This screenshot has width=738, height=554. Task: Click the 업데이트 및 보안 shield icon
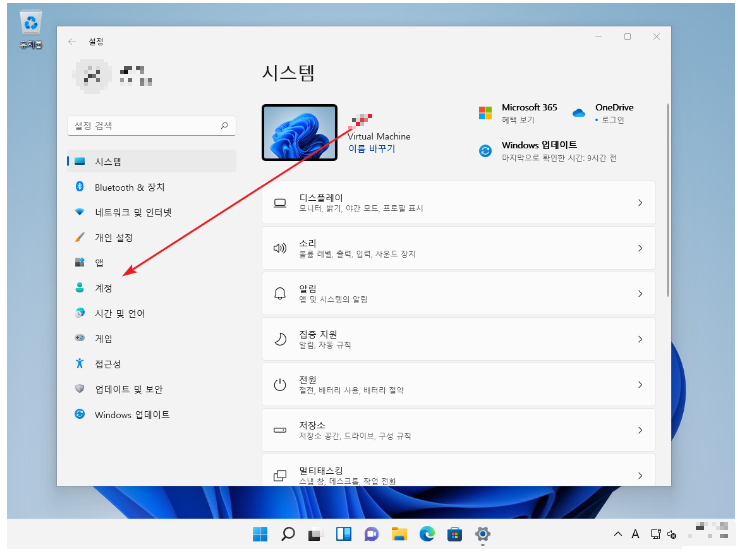pos(80,388)
